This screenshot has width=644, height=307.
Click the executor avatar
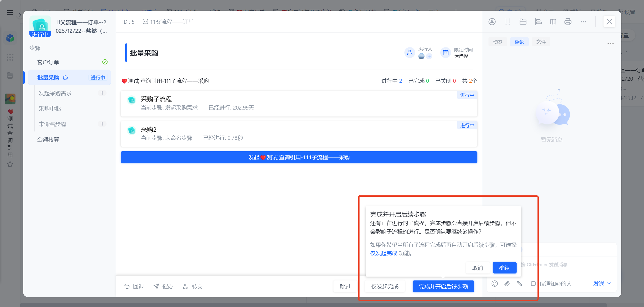pos(421,56)
